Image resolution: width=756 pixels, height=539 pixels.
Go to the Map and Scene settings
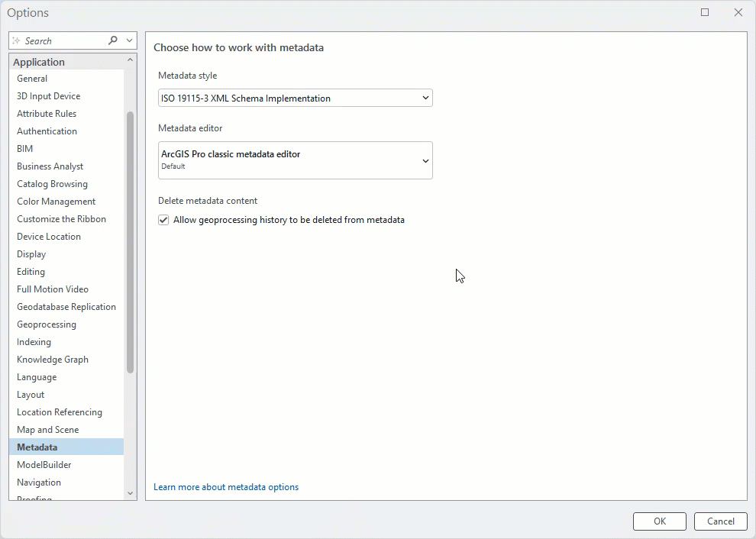47,429
